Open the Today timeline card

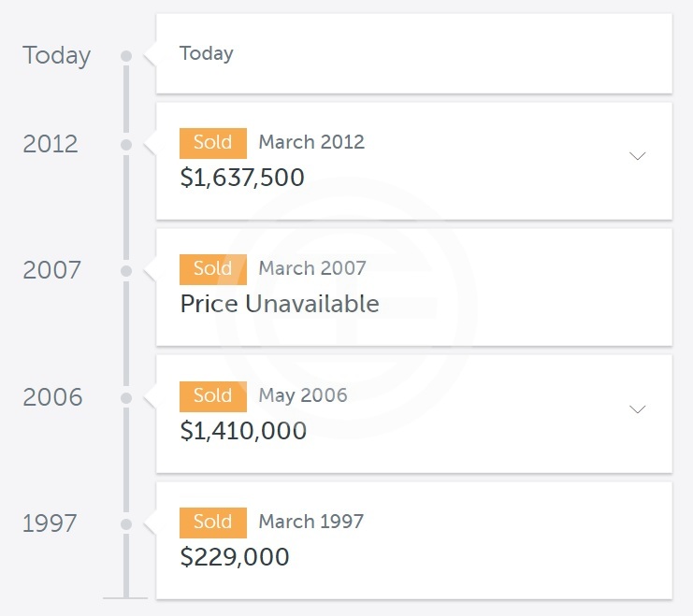coord(413,53)
